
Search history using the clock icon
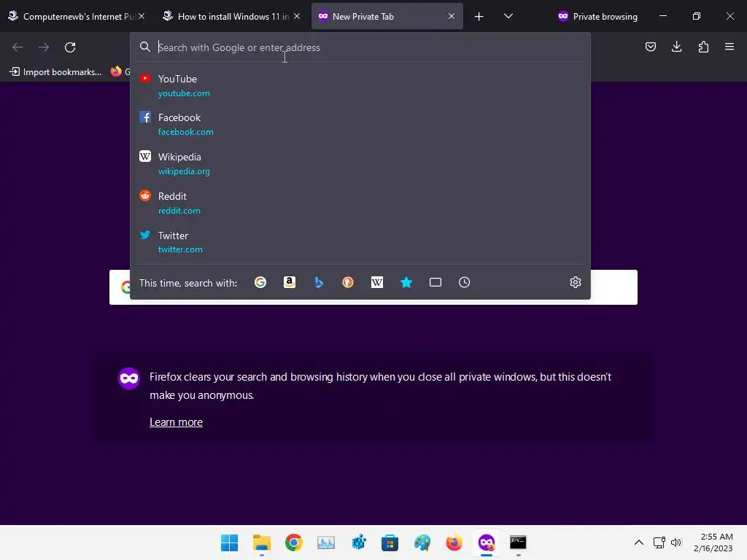click(464, 282)
